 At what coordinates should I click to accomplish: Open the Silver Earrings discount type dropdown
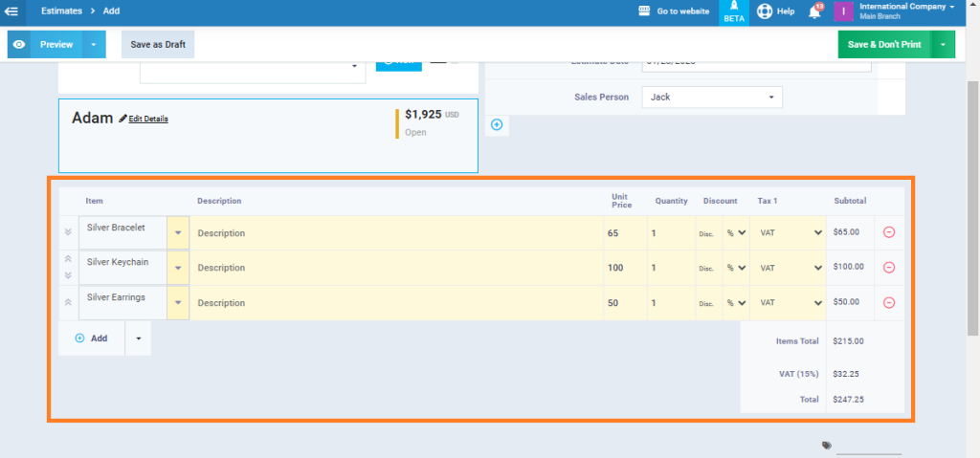click(736, 302)
